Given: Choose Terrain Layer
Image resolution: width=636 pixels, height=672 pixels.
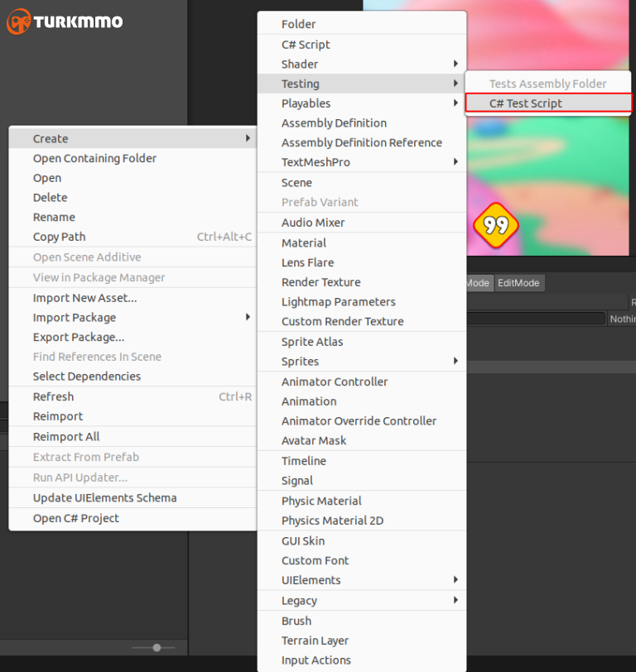Looking at the screenshot, I should click(x=362, y=641).
